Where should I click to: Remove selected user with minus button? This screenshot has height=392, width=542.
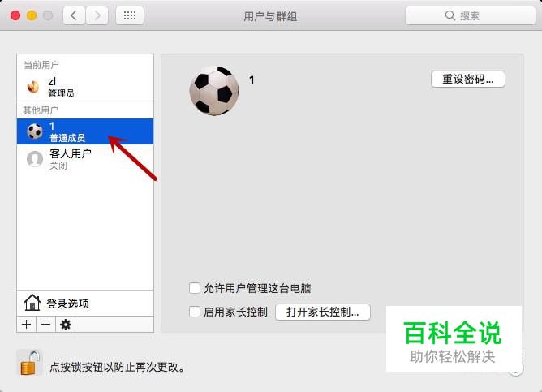[x=45, y=325]
